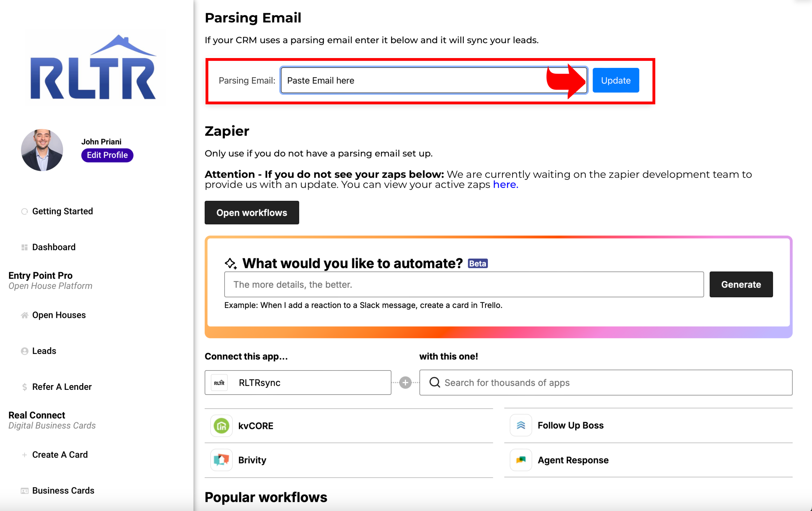The width and height of the screenshot is (812, 511).
Task: Select Create A Card menu item
Action: (60, 455)
